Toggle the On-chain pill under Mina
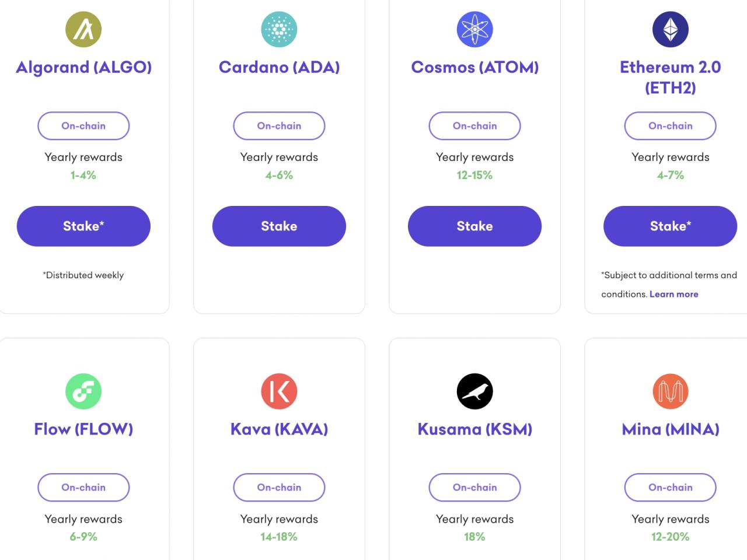The image size is (747, 560). 670,488
